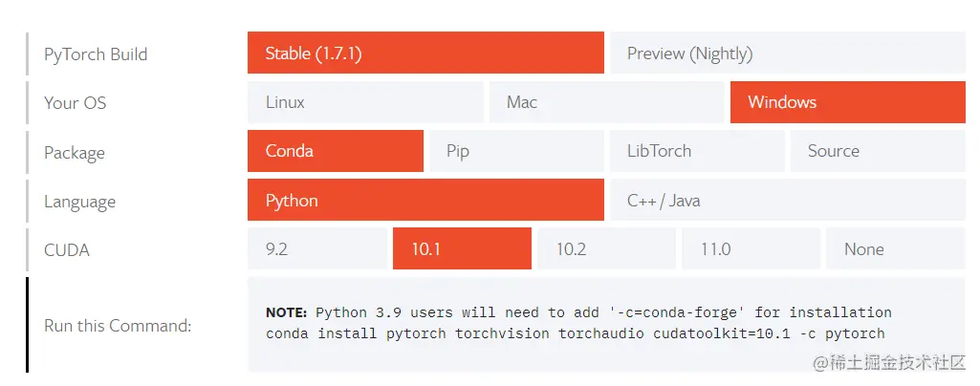This screenshot has width=980, height=386.
Task: Click the Python 3.9 NOTE line
Action: click(578, 312)
